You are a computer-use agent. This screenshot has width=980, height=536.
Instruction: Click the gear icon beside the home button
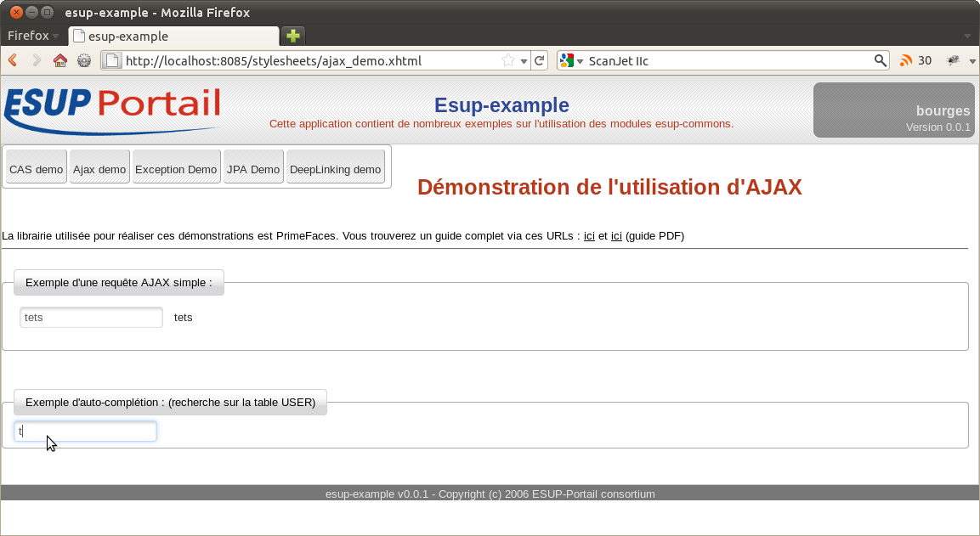point(84,60)
